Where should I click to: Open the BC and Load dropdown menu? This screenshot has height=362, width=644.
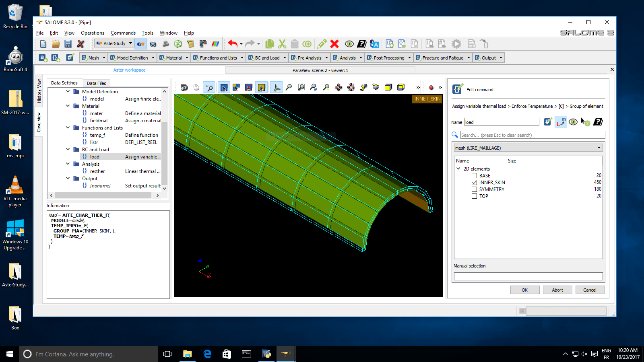(x=267, y=58)
